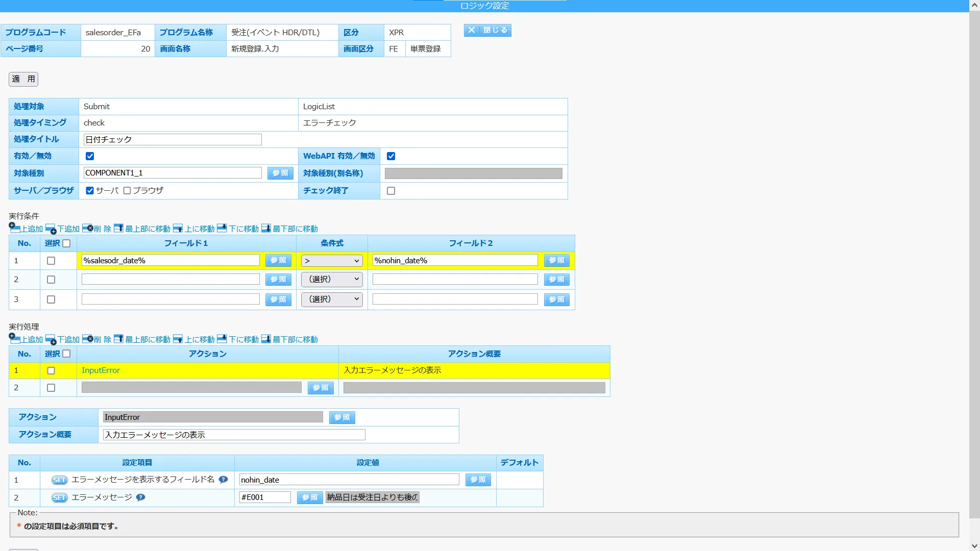Open 条件式 dropdown in condition row 3
The height and width of the screenshot is (551, 980).
(332, 299)
